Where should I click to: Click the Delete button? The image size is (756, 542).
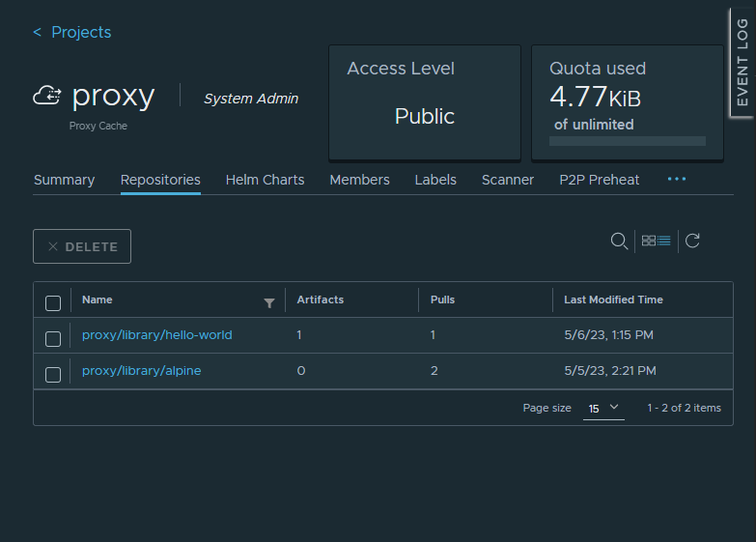82,246
